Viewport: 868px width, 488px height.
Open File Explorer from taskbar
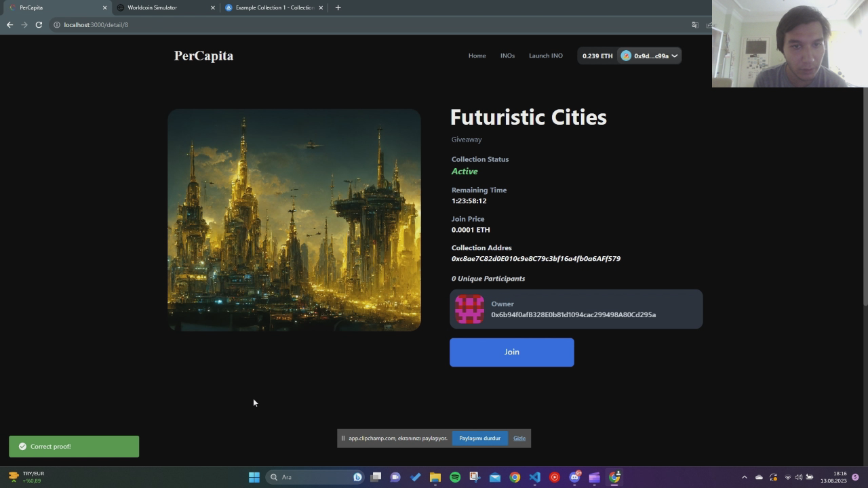(x=435, y=477)
